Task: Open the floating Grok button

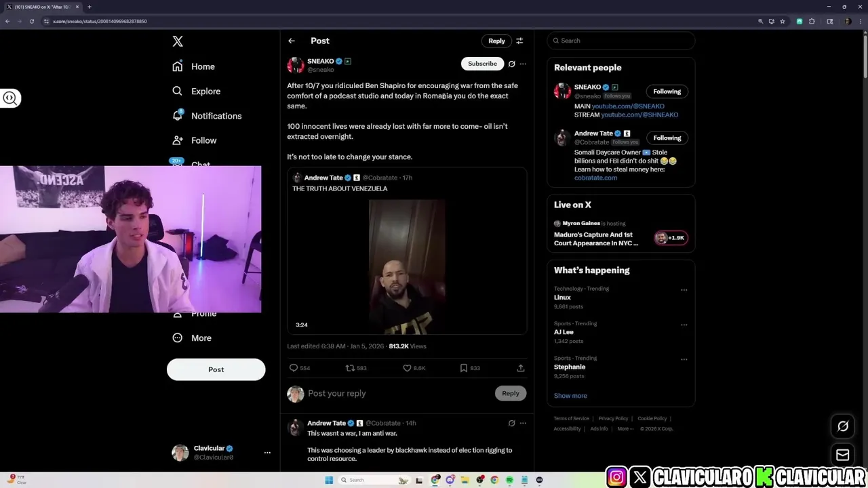Action: [843, 426]
